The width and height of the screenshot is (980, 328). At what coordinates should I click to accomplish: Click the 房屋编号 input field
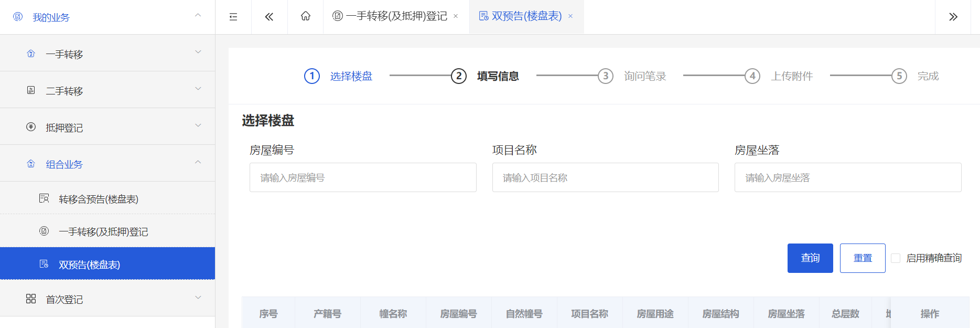tap(363, 177)
